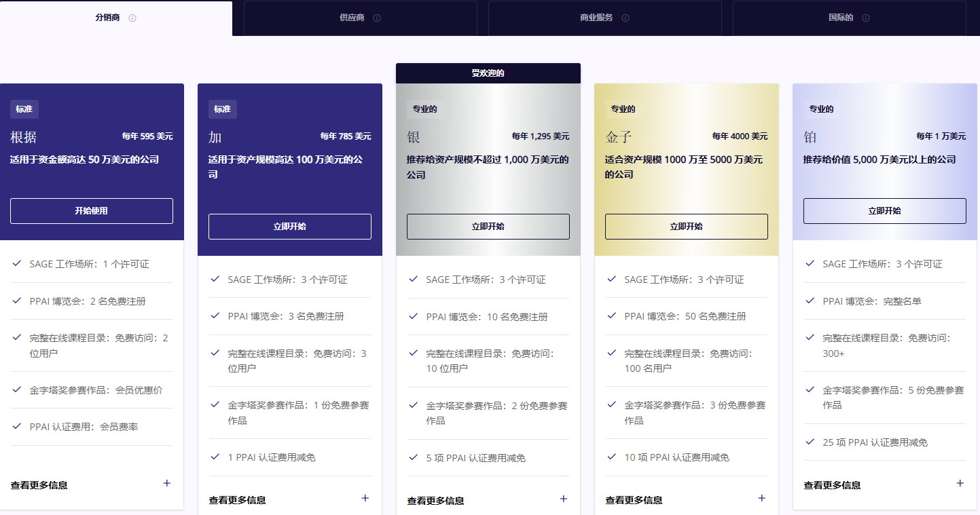The image size is (980, 515).
Task: Click the 受欢迎的 banner above the 银 plan
Action: point(488,73)
